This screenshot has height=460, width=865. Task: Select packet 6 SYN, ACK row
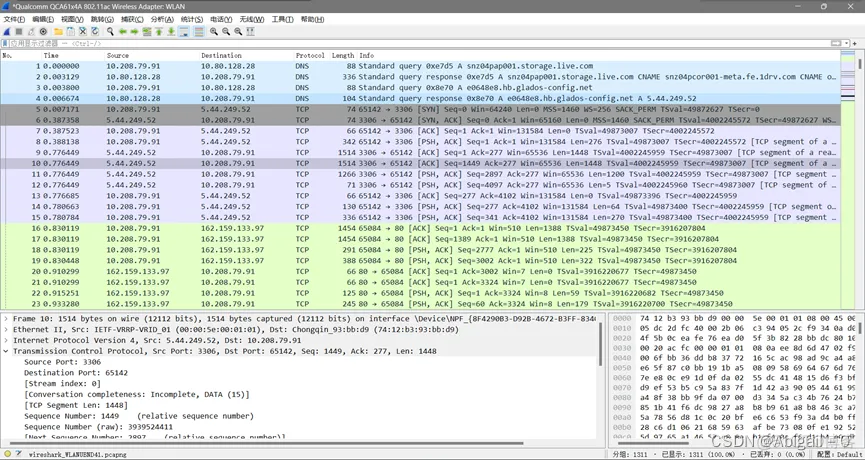(420, 120)
